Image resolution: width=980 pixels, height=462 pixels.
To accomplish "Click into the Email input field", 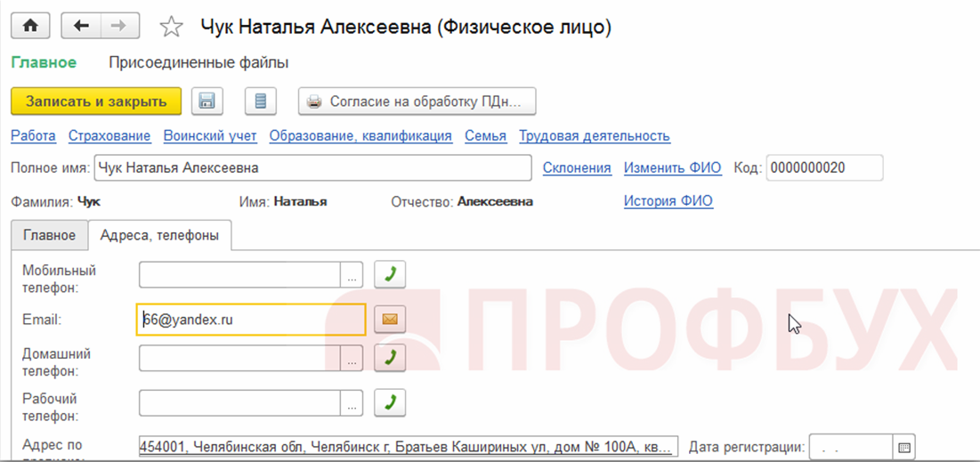I will pos(251,319).
